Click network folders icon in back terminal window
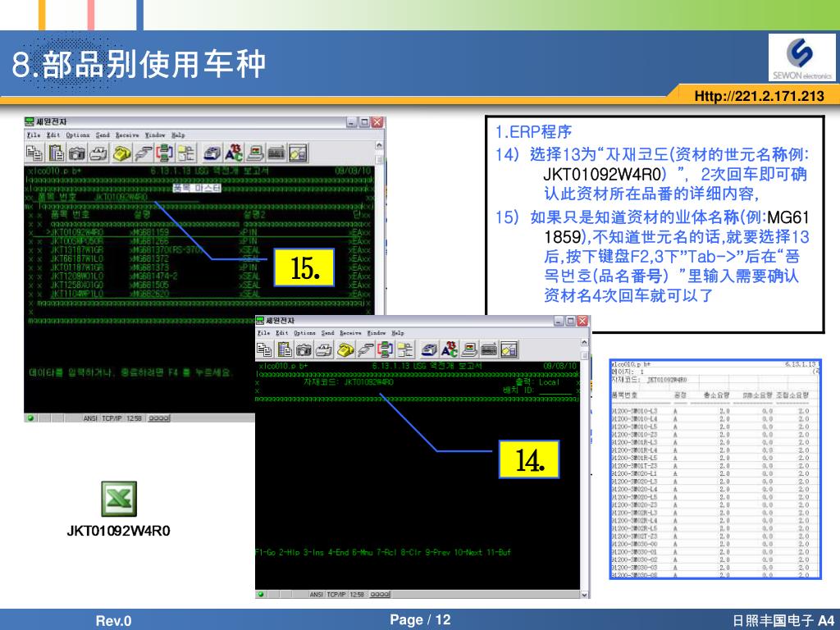The width and height of the screenshot is (840, 630). coord(186,153)
